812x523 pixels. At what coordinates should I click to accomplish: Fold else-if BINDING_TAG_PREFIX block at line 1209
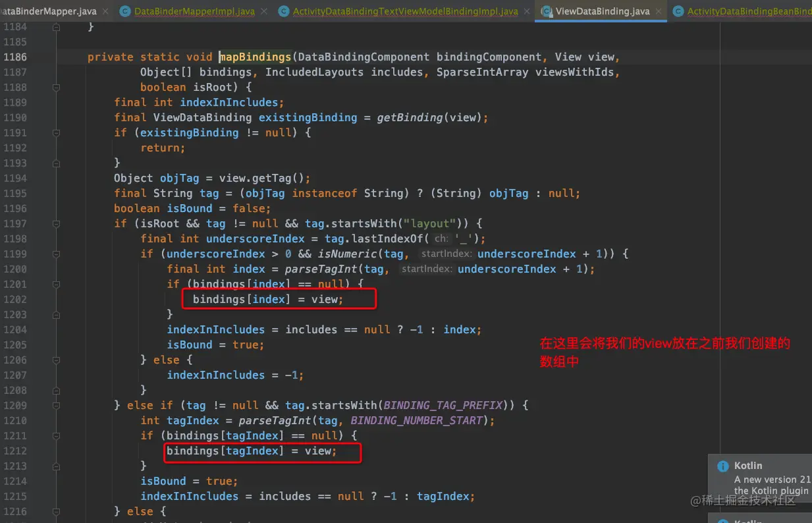[56, 405]
